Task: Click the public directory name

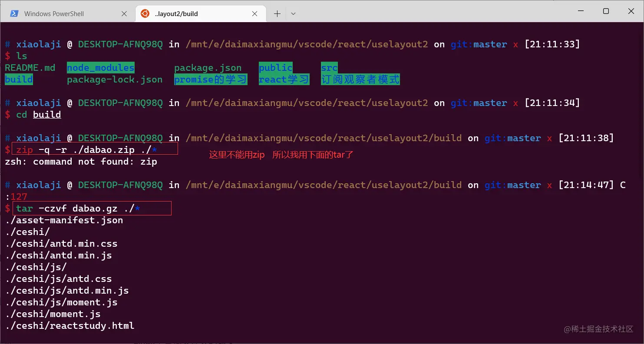Action: (x=276, y=68)
